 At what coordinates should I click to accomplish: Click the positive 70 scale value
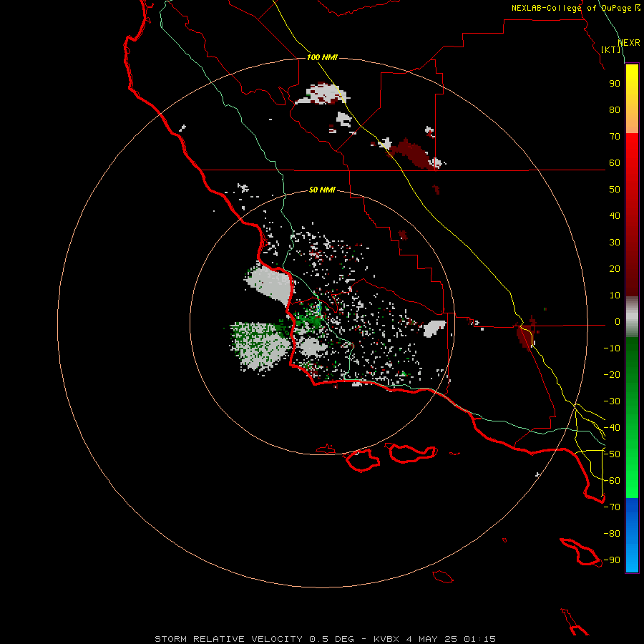point(615,137)
